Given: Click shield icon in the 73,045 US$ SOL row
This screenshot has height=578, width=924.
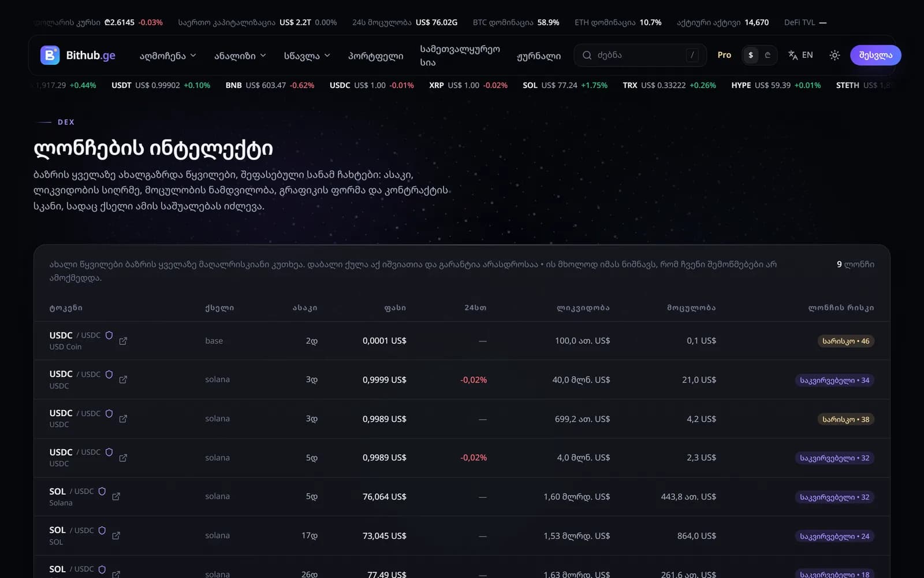Looking at the screenshot, I should point(102,530).
